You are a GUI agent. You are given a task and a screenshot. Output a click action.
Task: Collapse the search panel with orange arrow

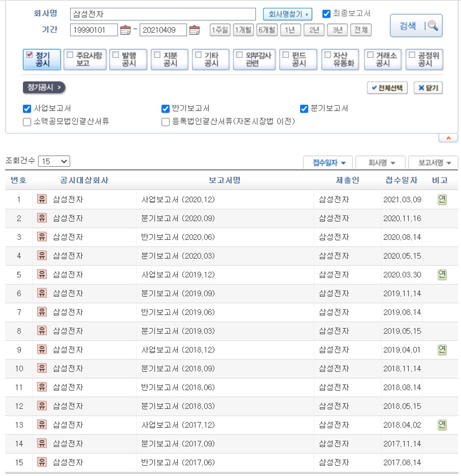[x=448, y=138]
